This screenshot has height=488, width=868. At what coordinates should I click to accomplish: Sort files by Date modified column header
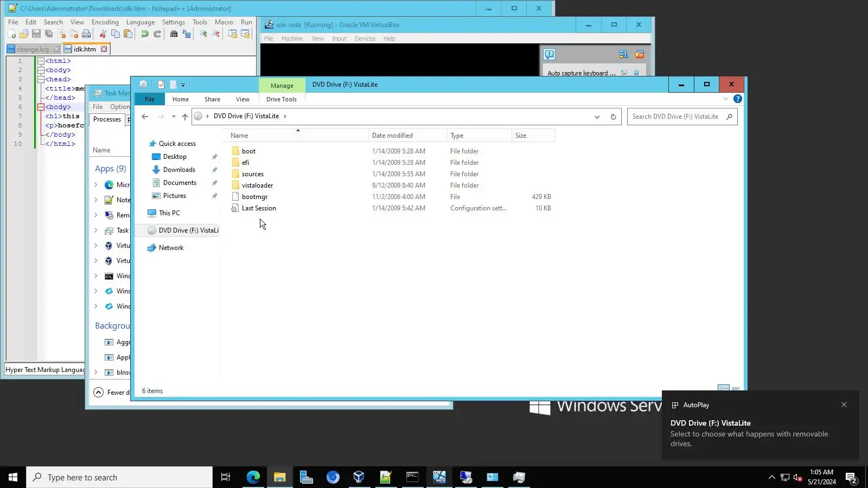pyautogui.click(x=407, y=136)
